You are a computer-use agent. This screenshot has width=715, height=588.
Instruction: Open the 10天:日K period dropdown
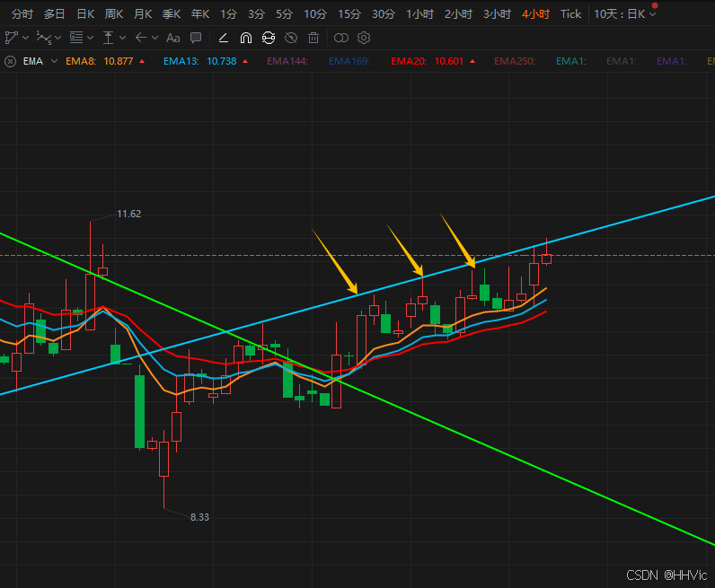click(624, 14)
